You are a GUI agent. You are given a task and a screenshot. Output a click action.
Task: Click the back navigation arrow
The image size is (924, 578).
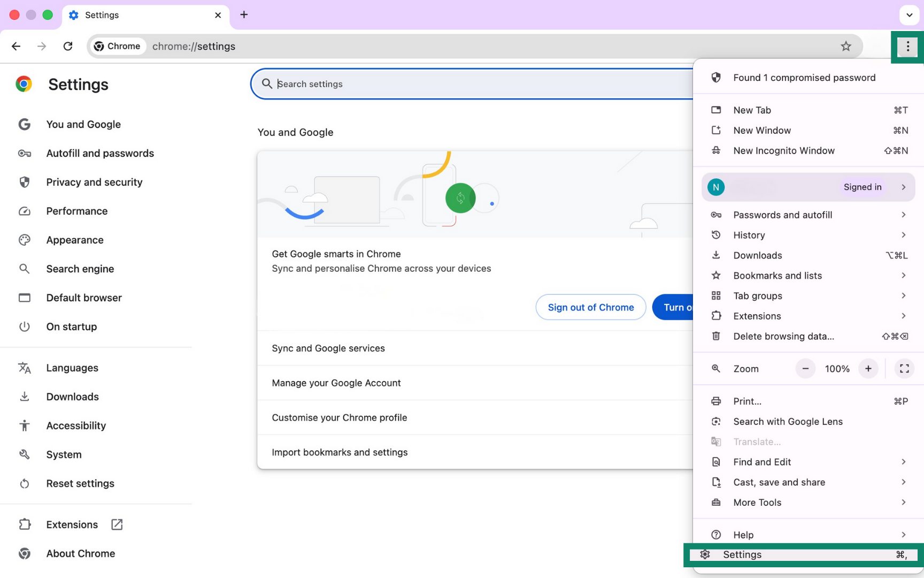click(x=16, y=46)
